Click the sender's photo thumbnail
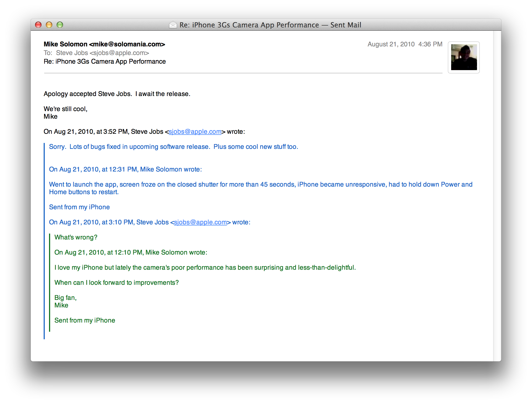532x404 pixels. click(464, 57)
